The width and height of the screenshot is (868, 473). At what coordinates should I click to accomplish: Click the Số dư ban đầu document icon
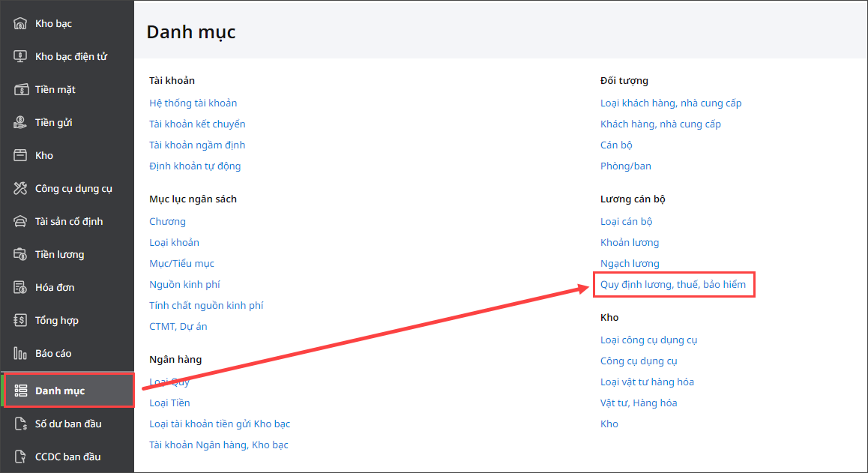click(20, 424)
